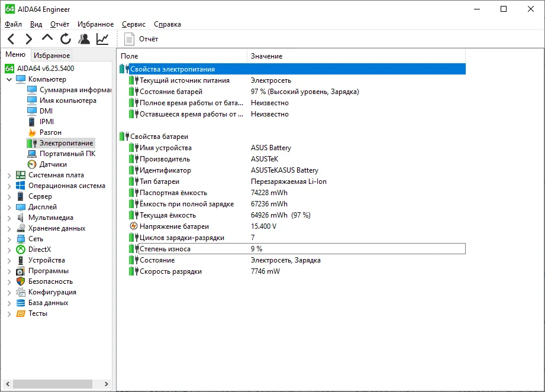This screenshot has height=392, width=545.
Task: Open the Отчёт menu in menu bar
Action: (60, 24)
